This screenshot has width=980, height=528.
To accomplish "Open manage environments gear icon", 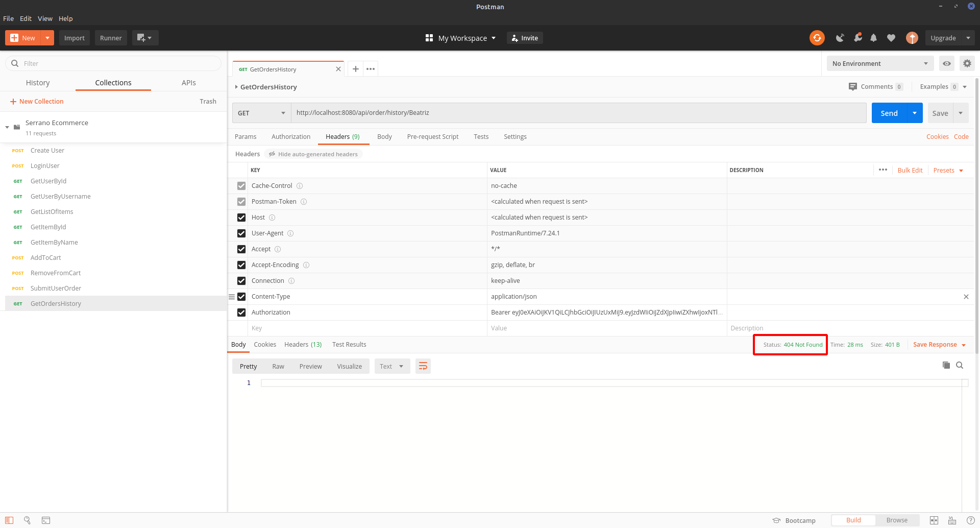I will [x=967, y=64].
